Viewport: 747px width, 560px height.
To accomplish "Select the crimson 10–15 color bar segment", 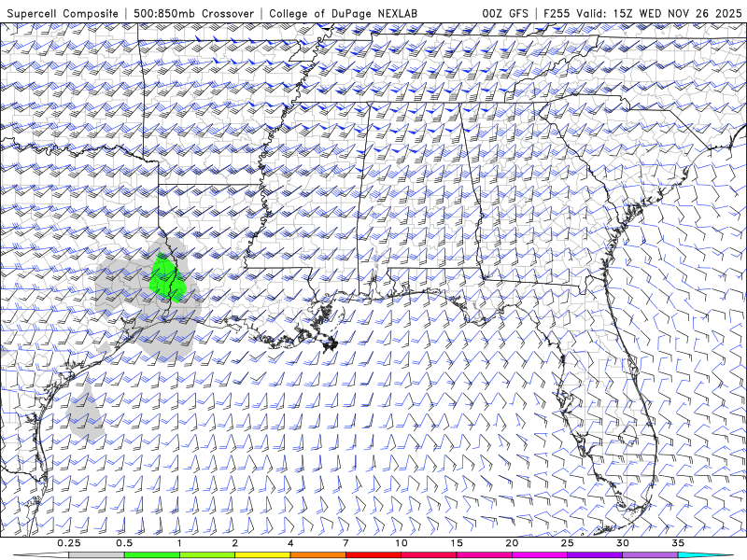I will coord(429,555).
